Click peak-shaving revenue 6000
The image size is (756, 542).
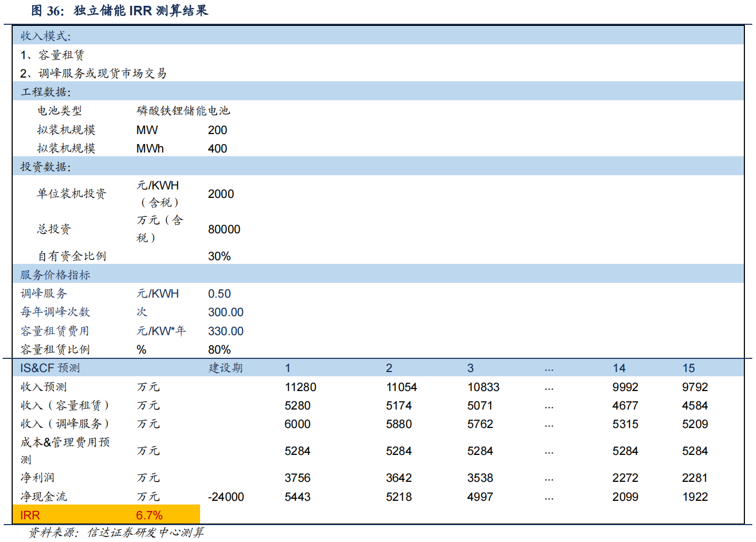(297, 424)
